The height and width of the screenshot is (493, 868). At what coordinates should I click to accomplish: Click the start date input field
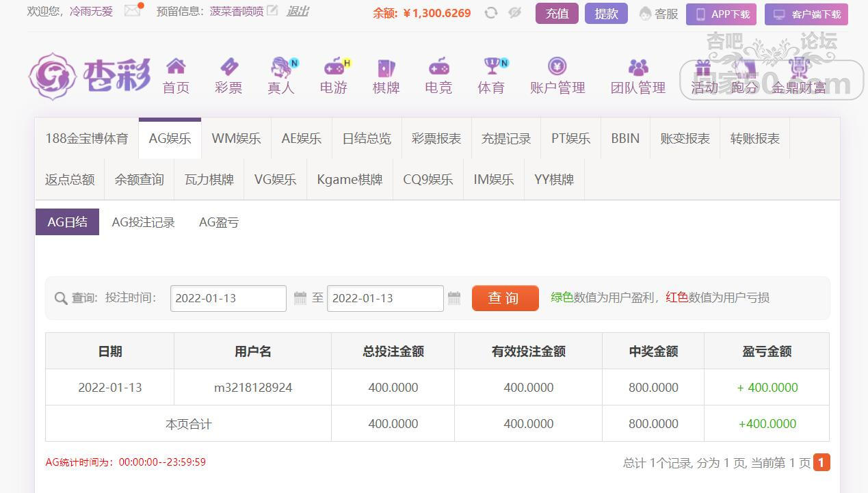(x=228, y=298)
